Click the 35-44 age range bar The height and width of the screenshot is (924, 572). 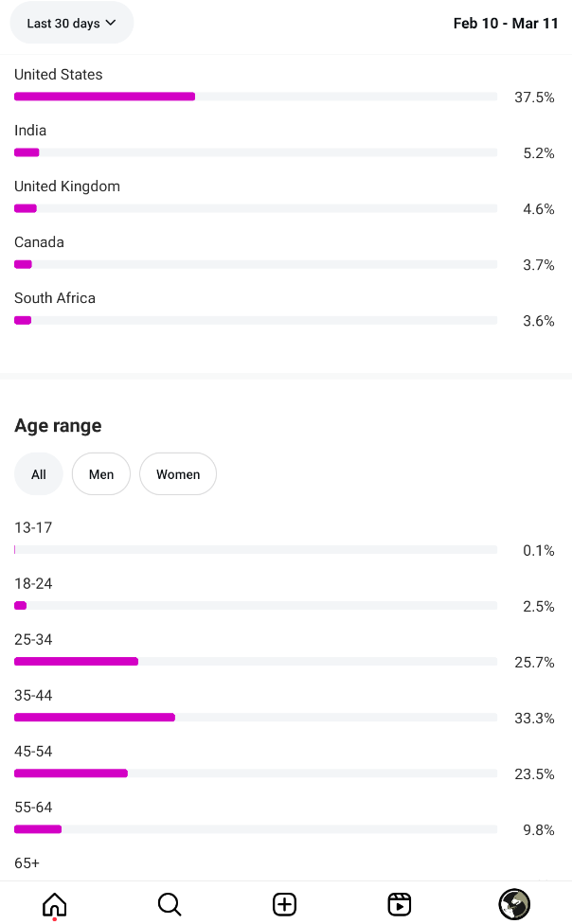(256, 718)
